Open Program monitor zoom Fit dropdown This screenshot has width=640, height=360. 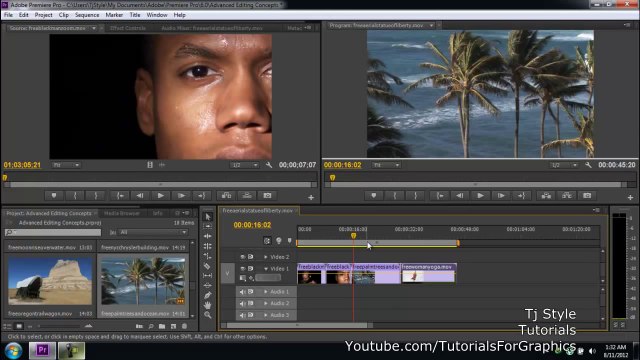386,165
